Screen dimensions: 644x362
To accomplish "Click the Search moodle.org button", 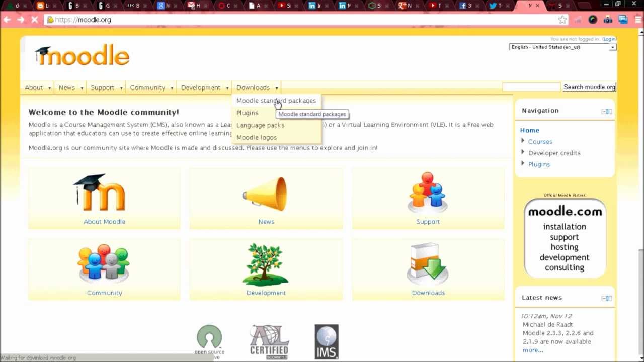I will 589,87.
